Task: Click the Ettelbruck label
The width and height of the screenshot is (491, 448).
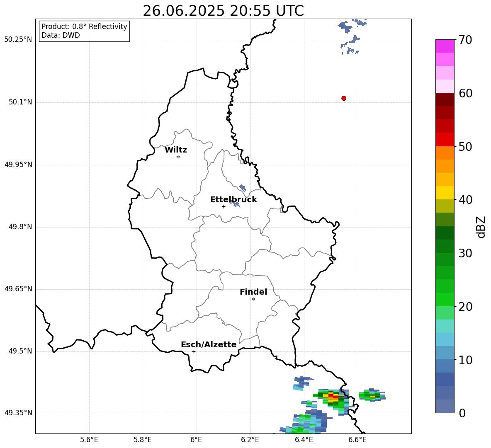Action: pyautogui.click(x=233, y=200)
